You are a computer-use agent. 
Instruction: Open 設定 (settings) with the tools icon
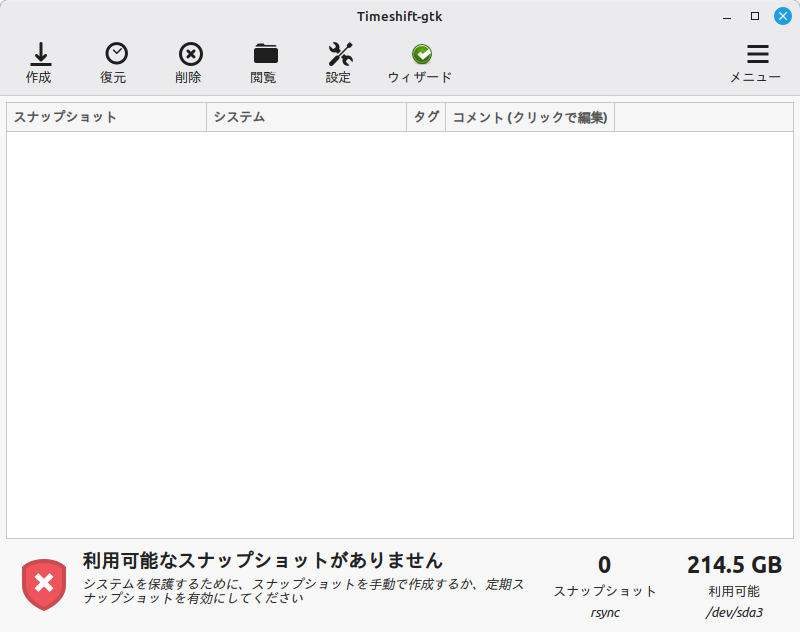coord(339,55)
